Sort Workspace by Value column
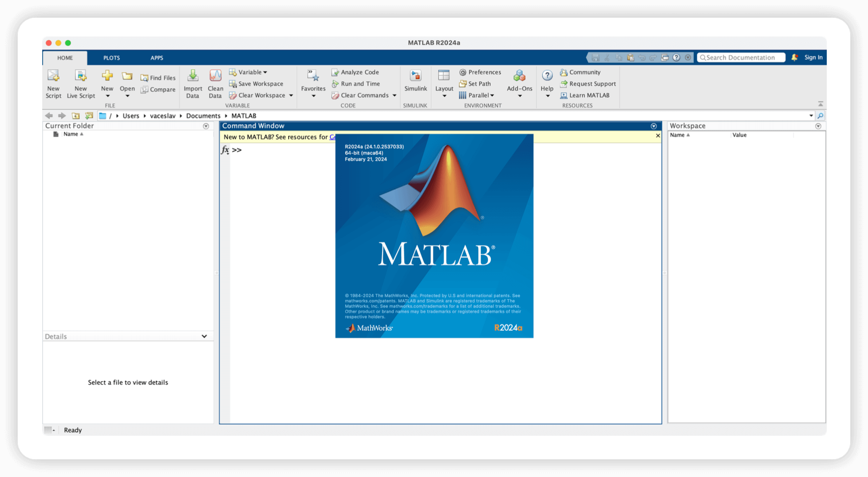Image resolution: width=868 pixels, height=477 pixels. point(739,135)
